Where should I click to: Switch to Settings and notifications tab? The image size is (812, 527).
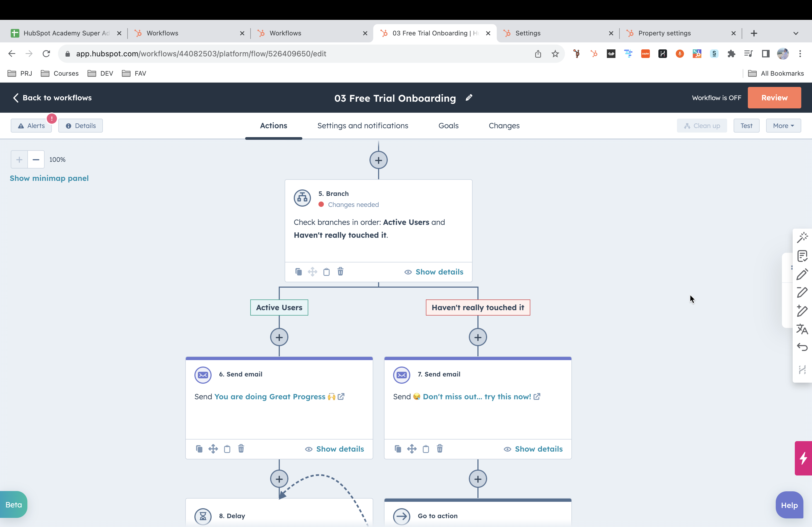pos(362,126)
